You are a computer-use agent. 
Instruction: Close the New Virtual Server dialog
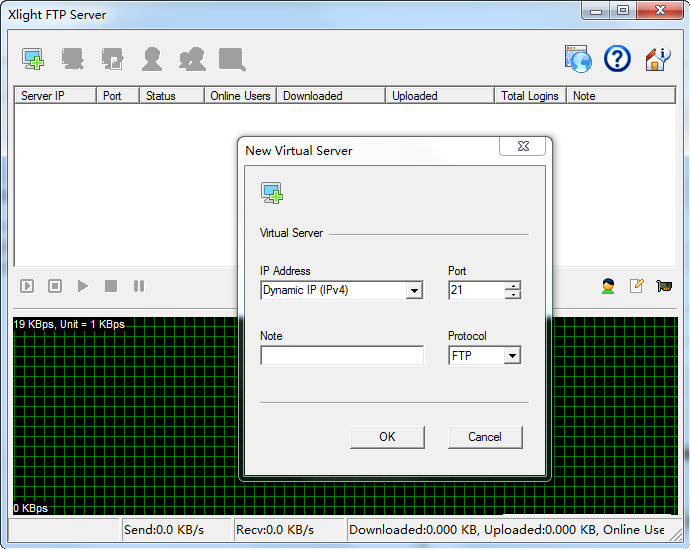[x=524, y=147]
